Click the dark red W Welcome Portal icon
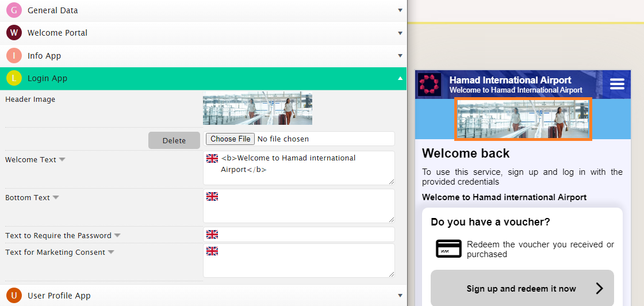The image size is (644, 306). tap(14, 33)
